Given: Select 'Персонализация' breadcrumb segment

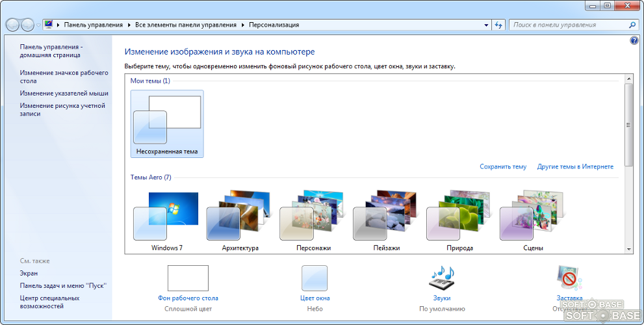Looking at the screenshot, I should click(274, 25).
